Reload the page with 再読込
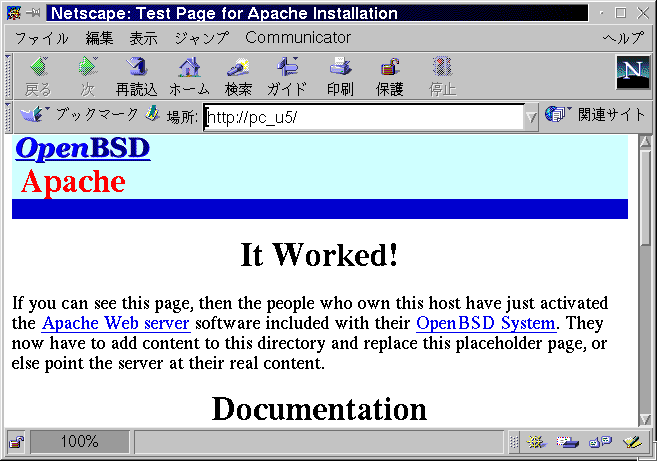 coord(137,77)
